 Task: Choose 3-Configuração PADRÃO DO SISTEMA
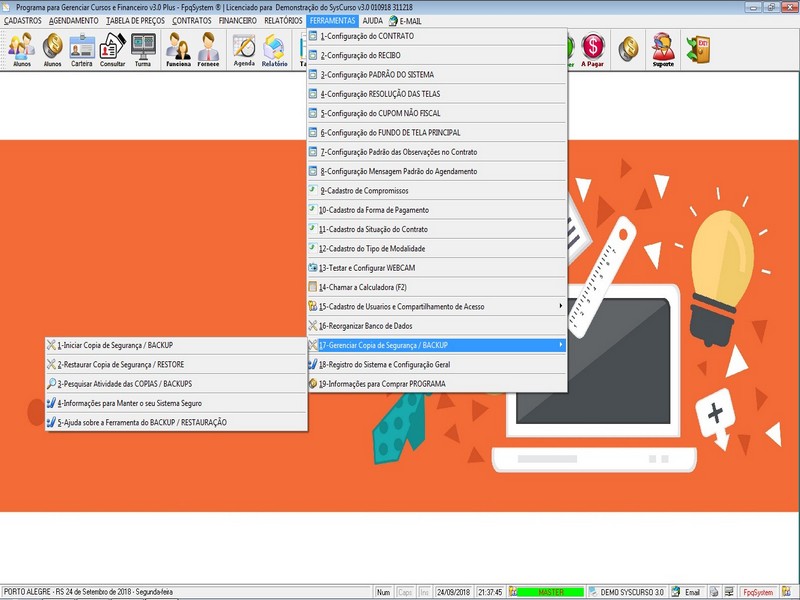pyautogui.click(x=437, y=75)
